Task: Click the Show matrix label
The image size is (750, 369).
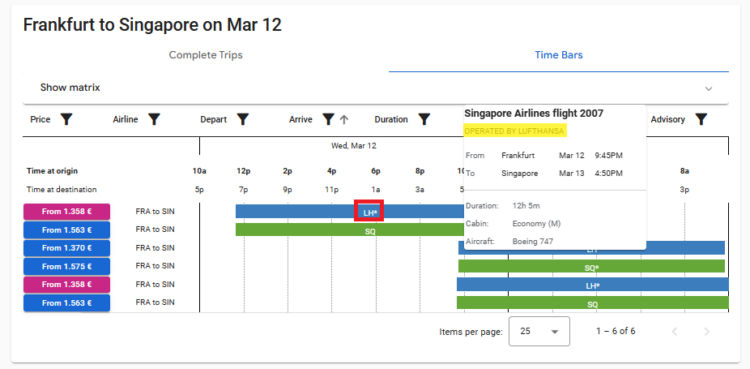Action: pos(70,88)
